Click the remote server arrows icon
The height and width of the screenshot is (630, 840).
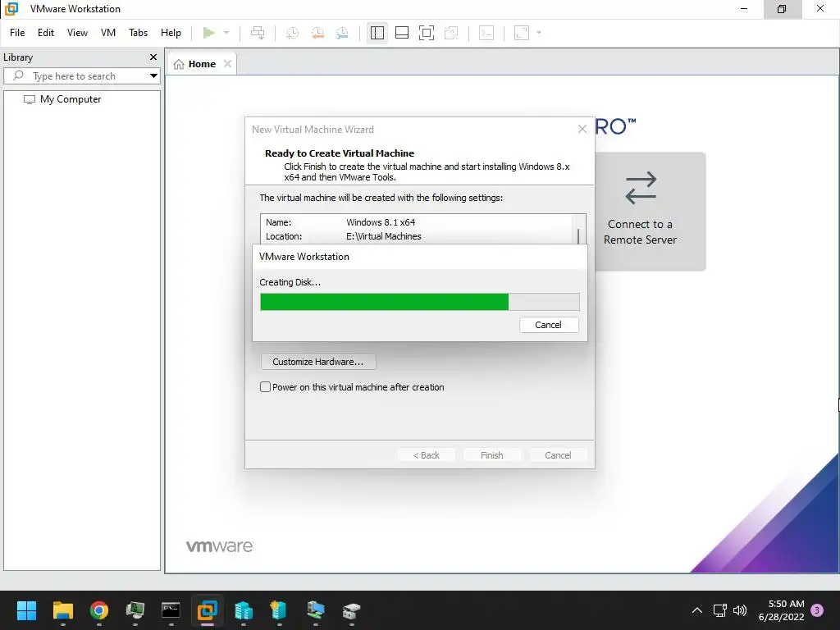point(641,188)
